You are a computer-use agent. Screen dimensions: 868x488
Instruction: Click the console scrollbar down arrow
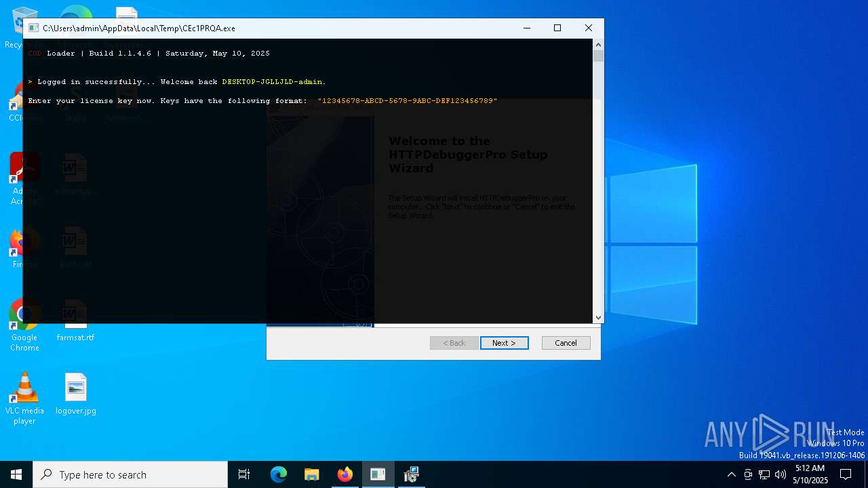click(598, 317)
